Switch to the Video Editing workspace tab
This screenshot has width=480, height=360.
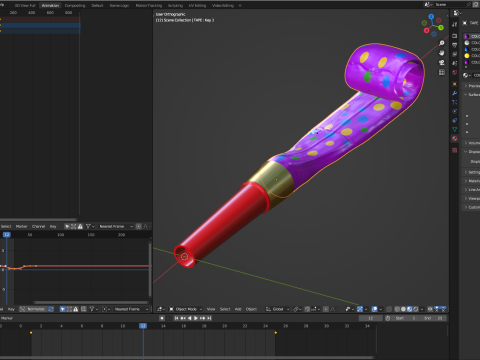pos(223,5)
